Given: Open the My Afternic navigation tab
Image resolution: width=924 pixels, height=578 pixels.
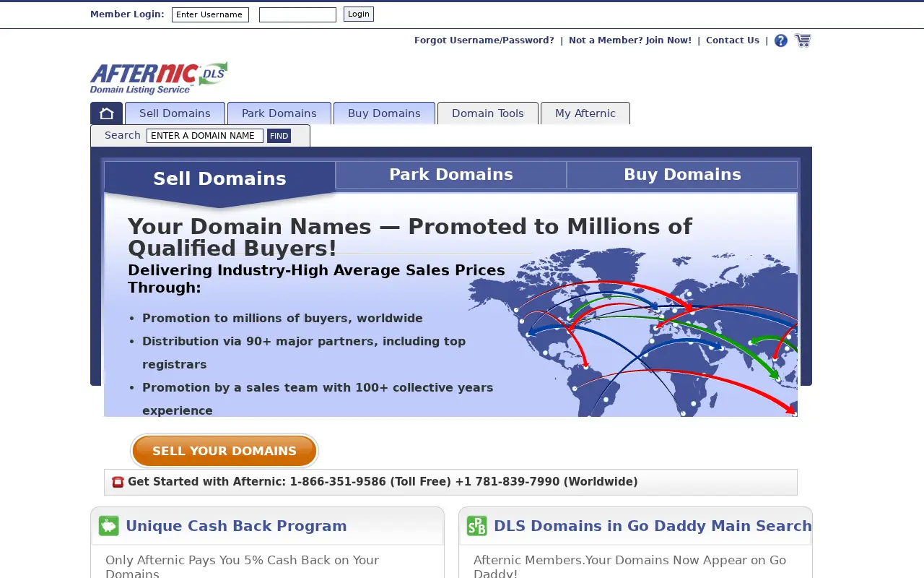Looking at the screenshot, I should click(x=585, y=113).
